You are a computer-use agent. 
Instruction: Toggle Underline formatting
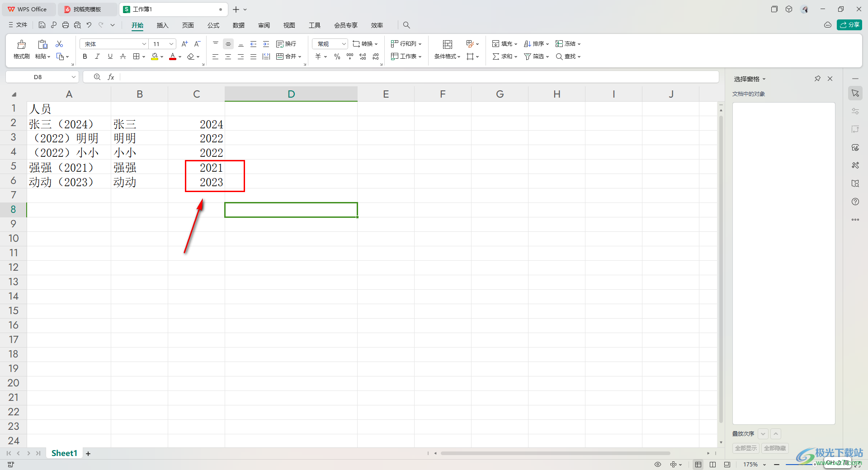click(110, 56)
